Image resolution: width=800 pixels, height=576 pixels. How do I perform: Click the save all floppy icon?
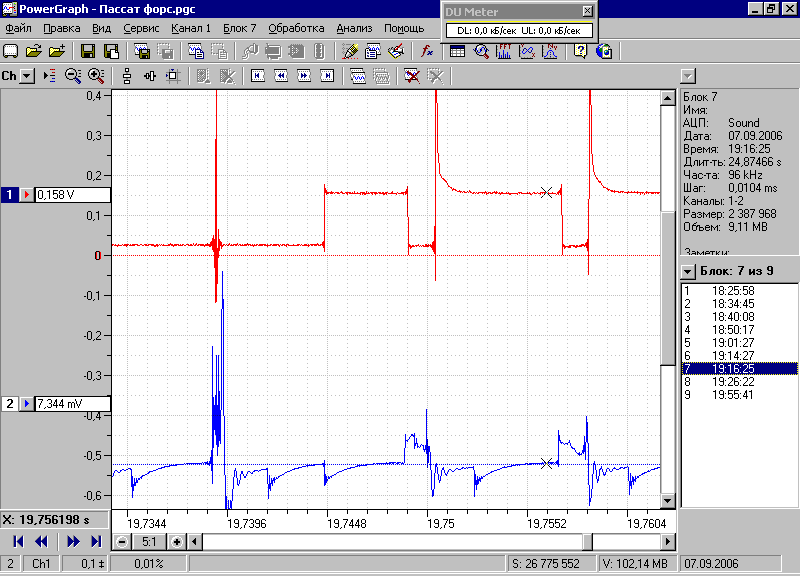111,51
